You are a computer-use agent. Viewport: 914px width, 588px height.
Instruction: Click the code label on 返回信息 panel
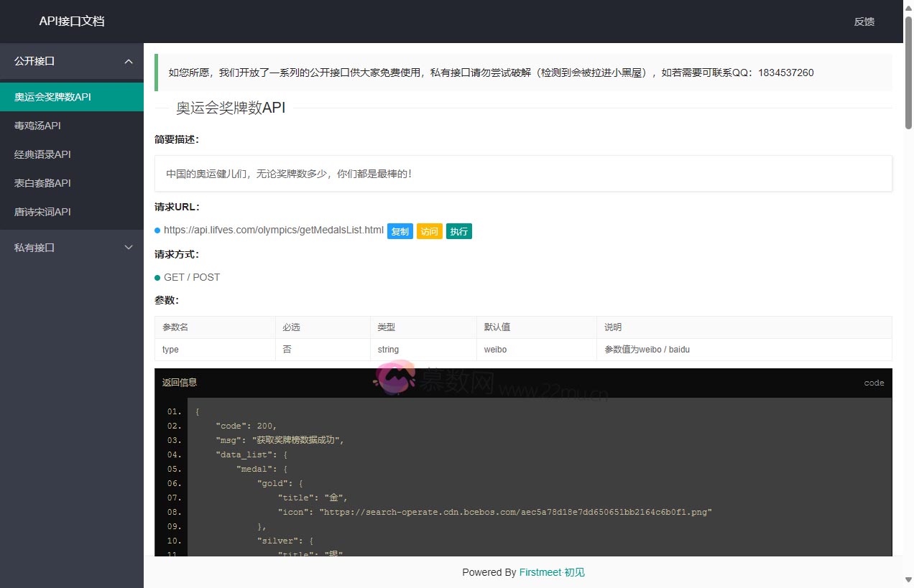[874, 383]
